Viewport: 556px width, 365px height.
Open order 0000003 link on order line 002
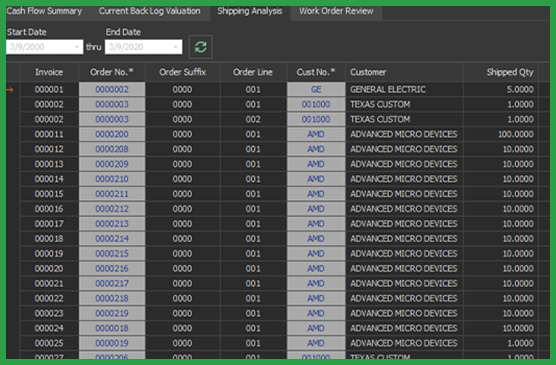[112, 119]
